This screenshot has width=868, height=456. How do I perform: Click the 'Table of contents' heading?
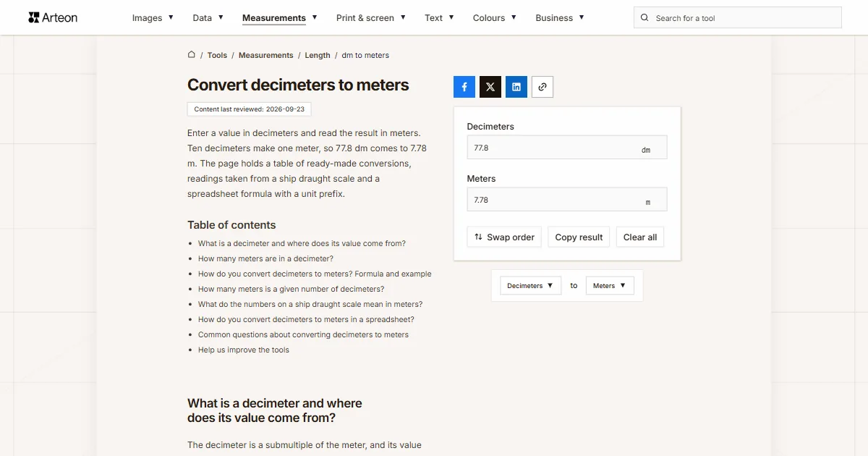[x=231, y=225]
